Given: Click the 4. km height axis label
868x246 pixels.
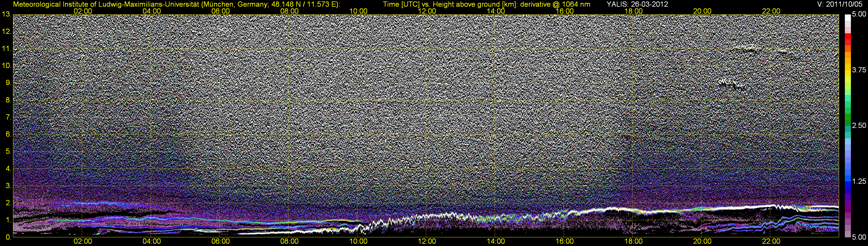Looking at the screenshot, I should coord(8,168).
